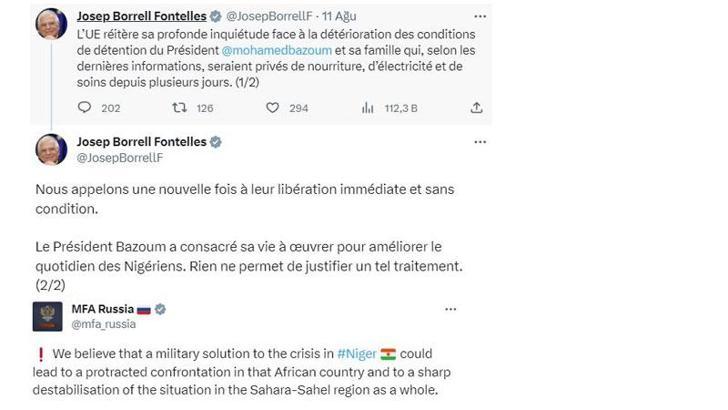Retweet the first Josep Borrell tweet
728x410 pixels.
180,108
